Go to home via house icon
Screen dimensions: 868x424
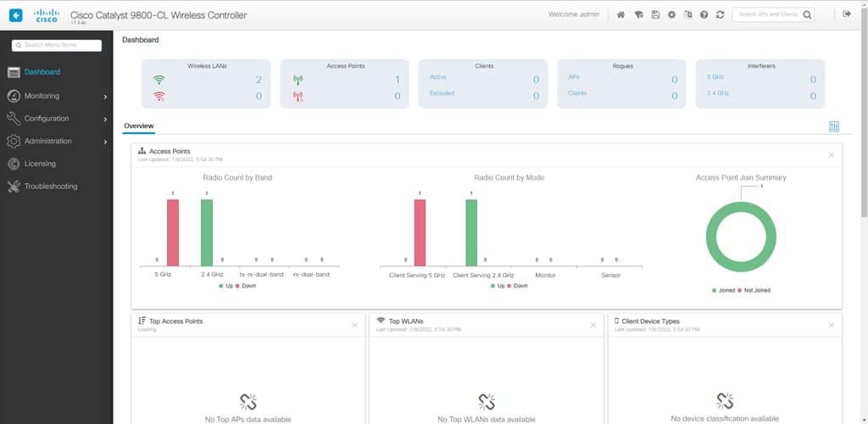(x=620, y=15)
